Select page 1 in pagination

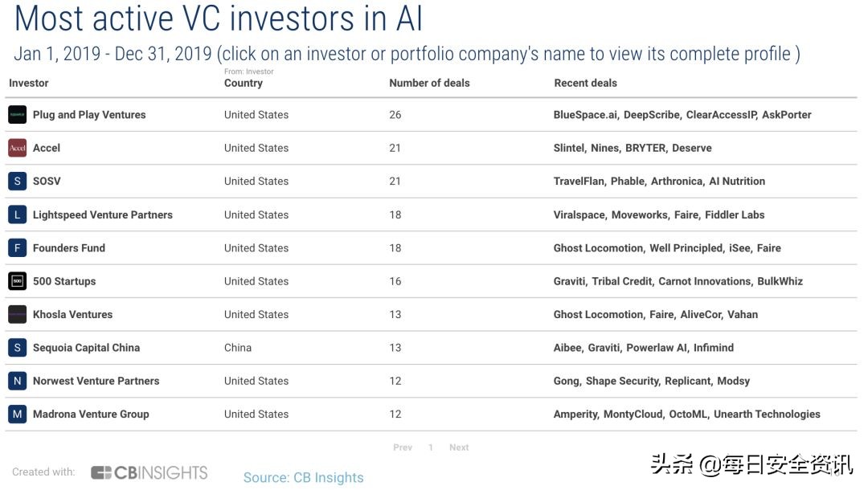(431, 447)
